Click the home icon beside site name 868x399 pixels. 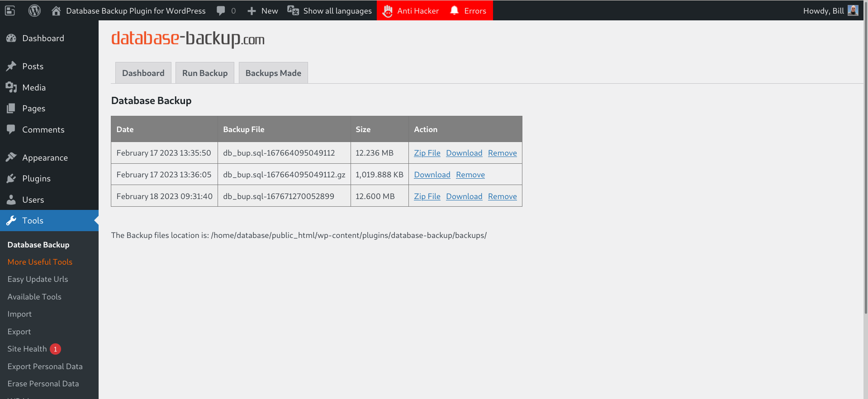pyautogui.click(x=56, y=10)
